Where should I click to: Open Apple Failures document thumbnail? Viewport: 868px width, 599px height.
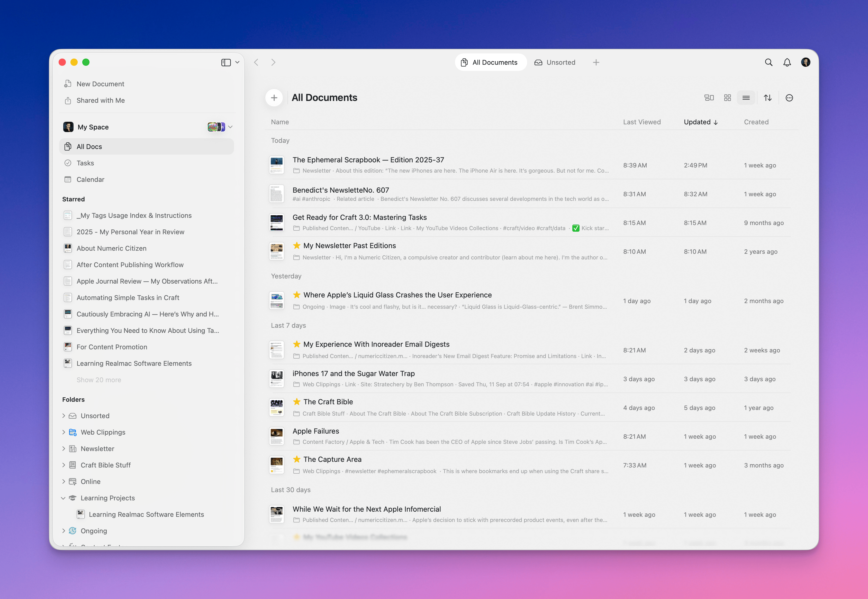pyautogui.click(x=277, y=436)
